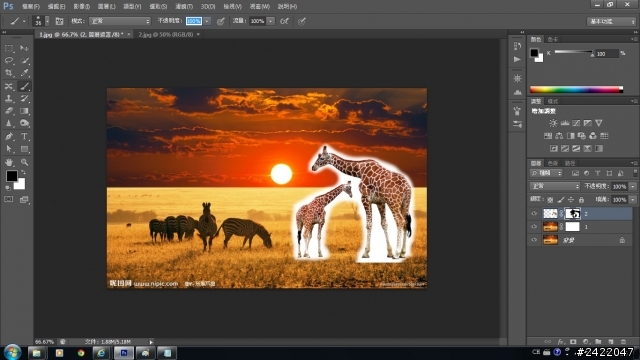Reset default foreground and background colors

tap(8, 188)
